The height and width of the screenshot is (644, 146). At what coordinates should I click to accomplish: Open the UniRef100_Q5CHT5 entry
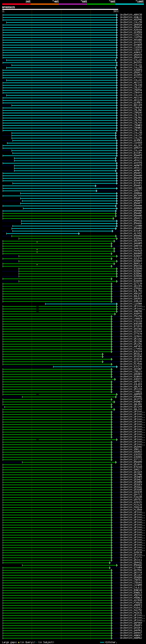click(x=131, y=241)
